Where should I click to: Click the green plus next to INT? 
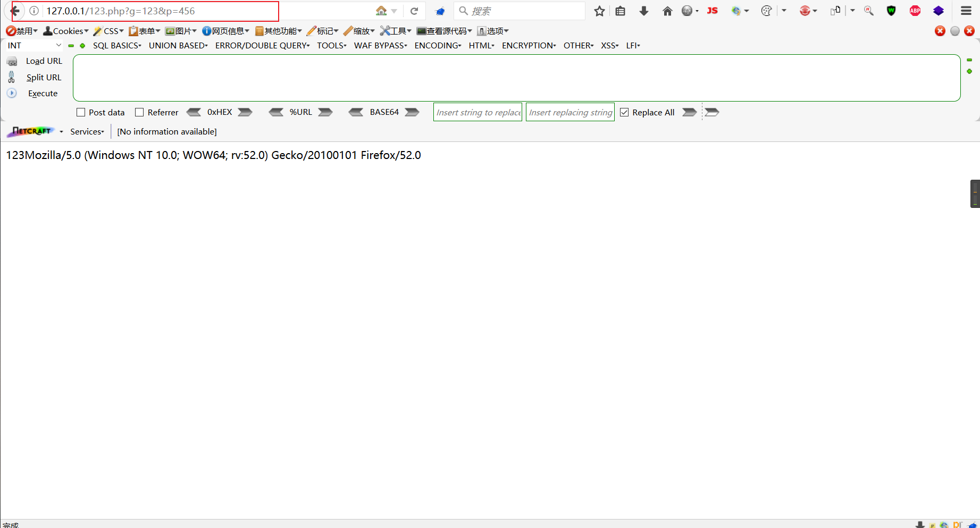(x=82, y=46)
